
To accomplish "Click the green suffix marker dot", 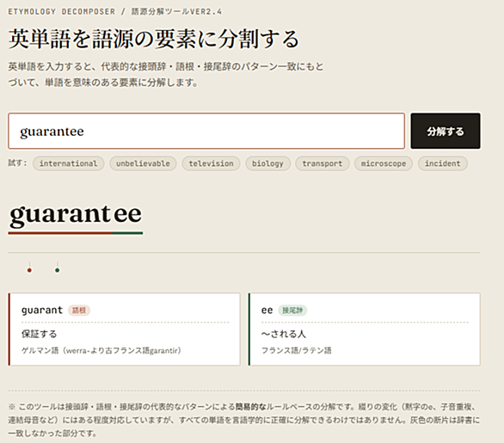I will click(x=58, y=270).
